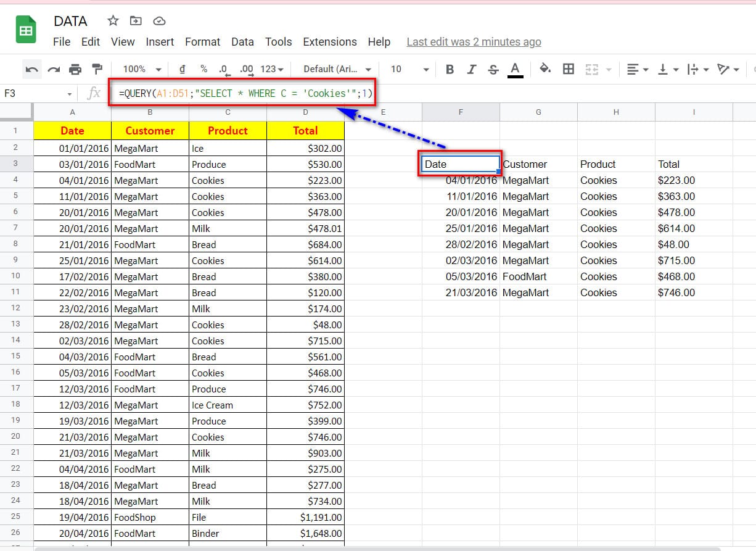Toggle strikethrough formatting
This screenshot has width=756, height=551.
pyautogui.click(x=493, y=69)
